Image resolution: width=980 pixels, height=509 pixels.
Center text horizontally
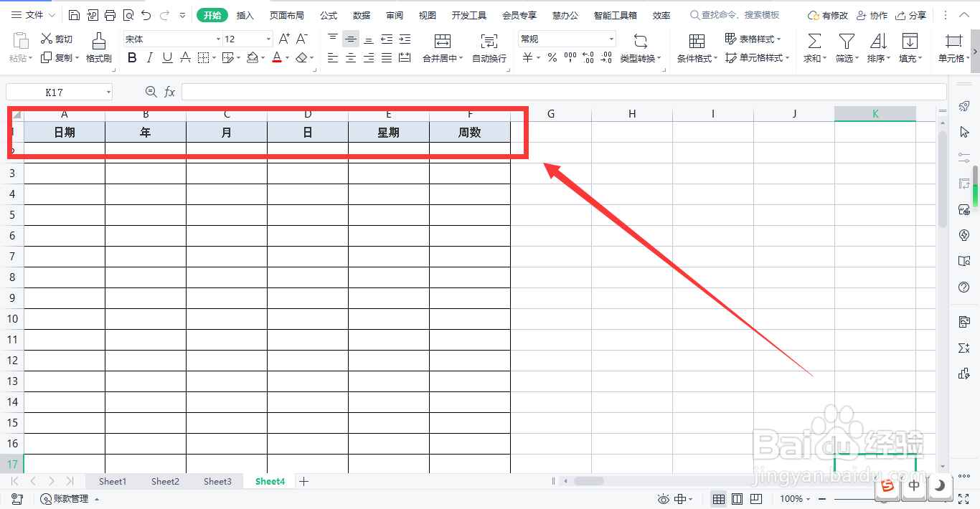pyautogui.click(x=351, y=58)
